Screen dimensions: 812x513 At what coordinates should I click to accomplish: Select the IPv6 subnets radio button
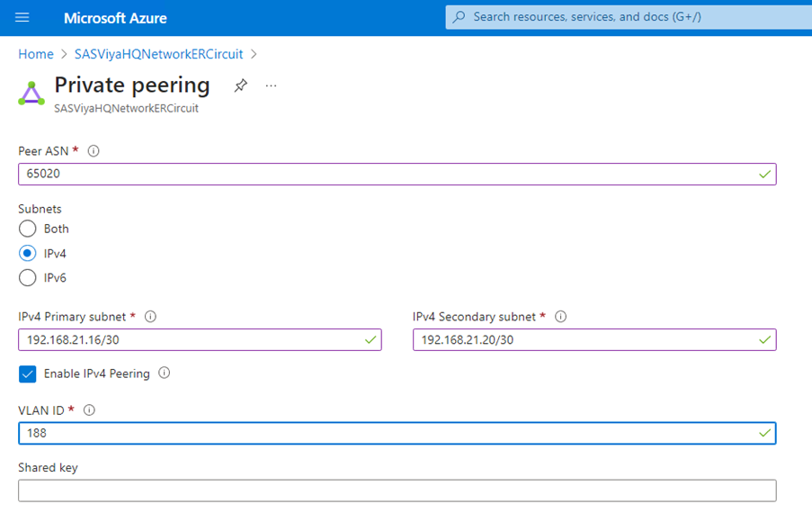coord(28,278)
